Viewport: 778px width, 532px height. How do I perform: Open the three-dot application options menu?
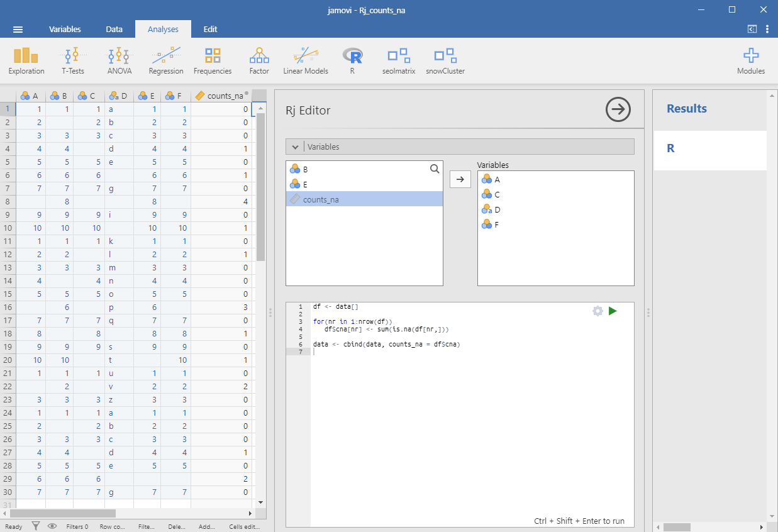[x=767, y=29]
